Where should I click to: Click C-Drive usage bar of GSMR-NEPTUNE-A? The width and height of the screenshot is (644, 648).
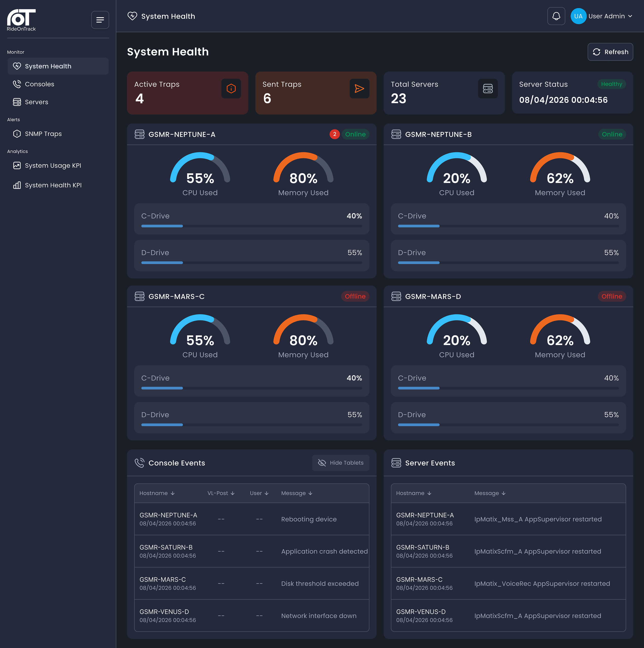[252, 226]
